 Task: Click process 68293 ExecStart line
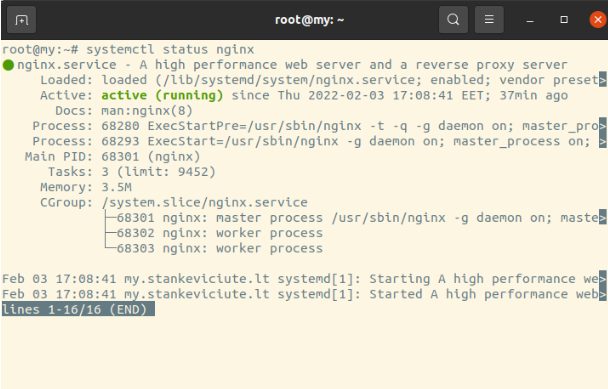(319, 142)
